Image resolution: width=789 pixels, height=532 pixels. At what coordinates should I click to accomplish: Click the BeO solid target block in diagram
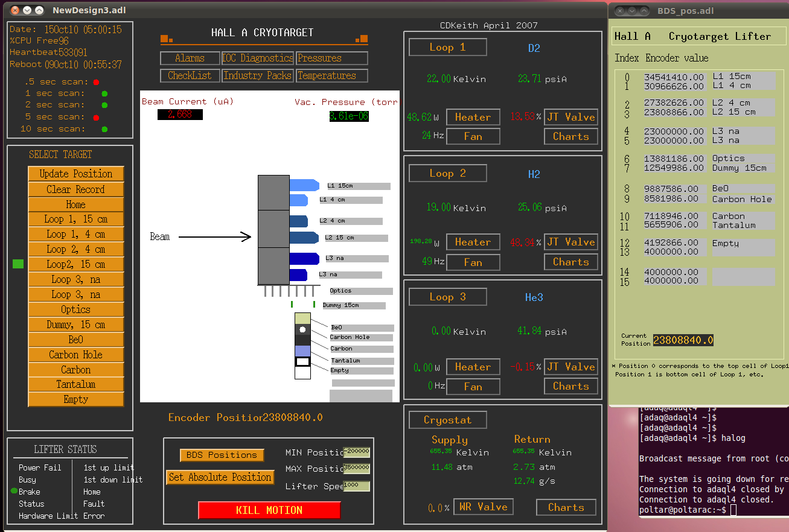tap(302, 318)
